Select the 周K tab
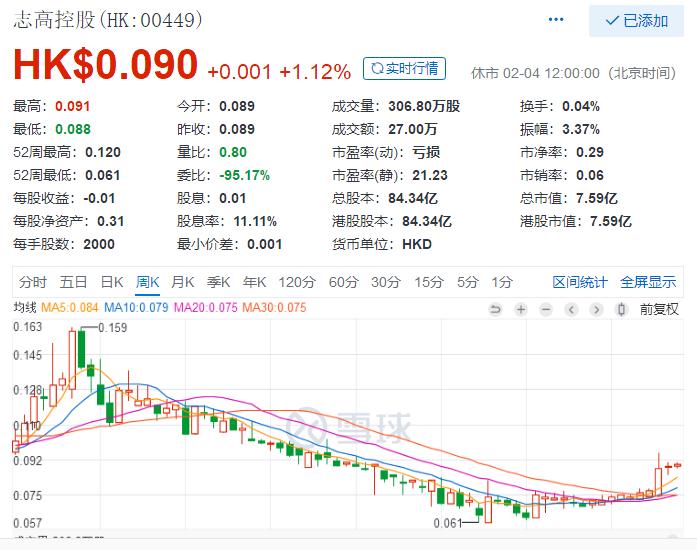The image size is (697, 550). point(147,282)
